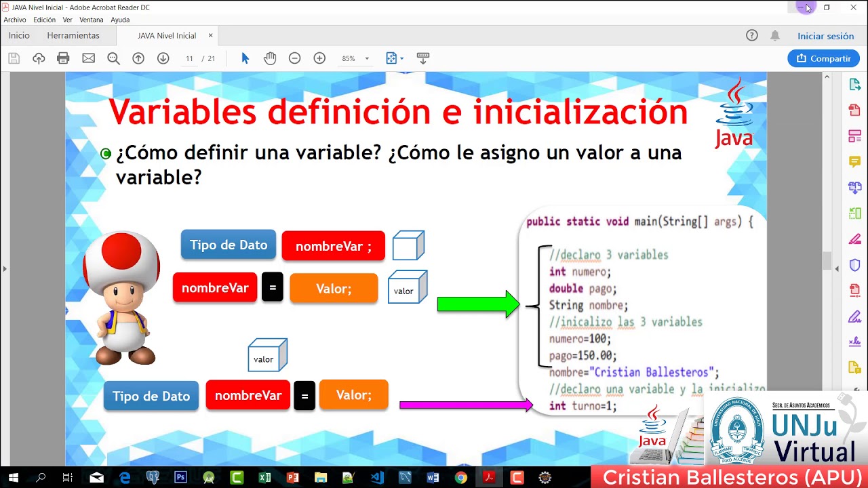Viewport: 868px width, 488px height.
Task: Click the Compartir button
Action: (x=823, y=58)
